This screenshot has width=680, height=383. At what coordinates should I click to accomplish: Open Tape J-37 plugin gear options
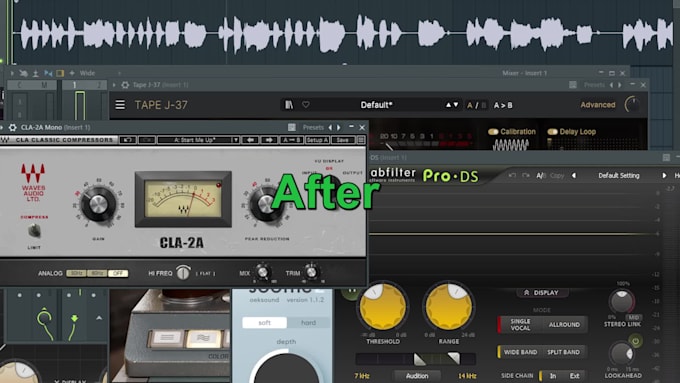(x=125, y=85)
